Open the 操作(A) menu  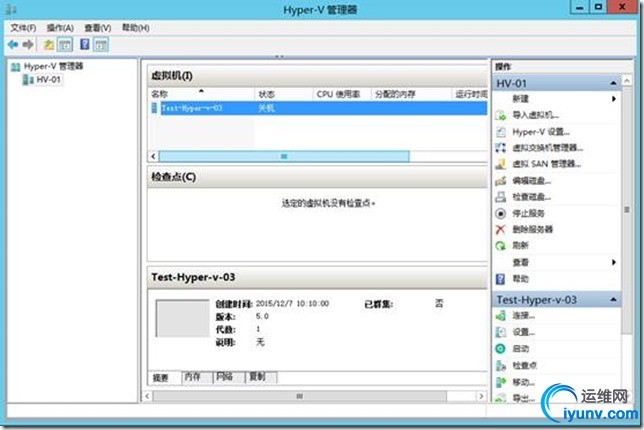coord(60,28)
